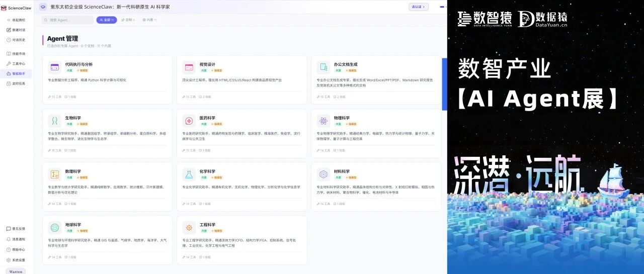Click the 生物科学 card title
This screenshot has width=644, height=274.
73,118
